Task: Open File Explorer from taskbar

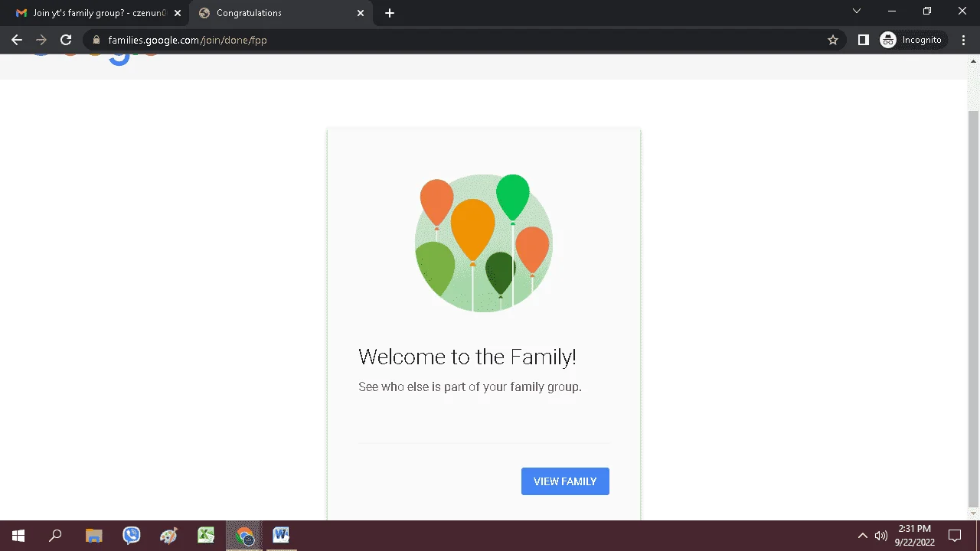Action: tap(93, 536)
